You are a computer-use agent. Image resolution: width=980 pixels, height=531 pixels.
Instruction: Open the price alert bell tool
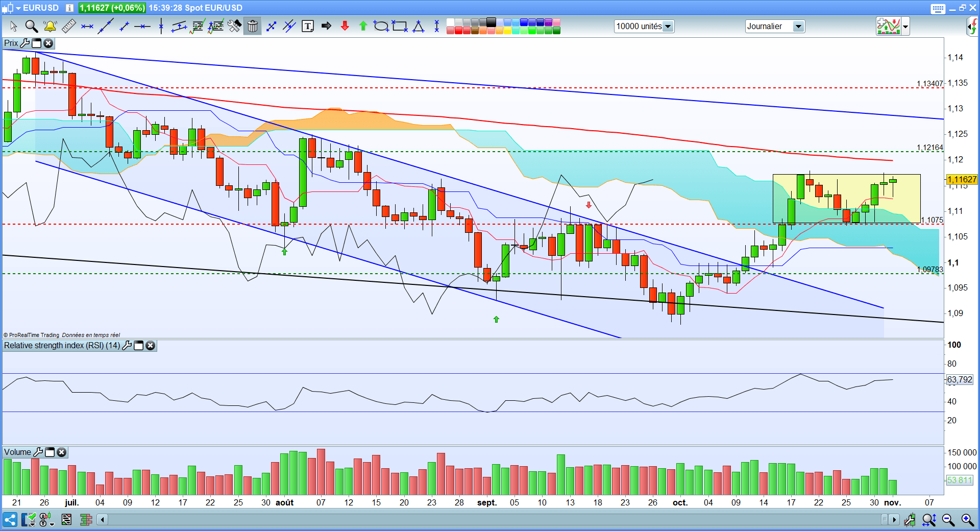point(50,26)
